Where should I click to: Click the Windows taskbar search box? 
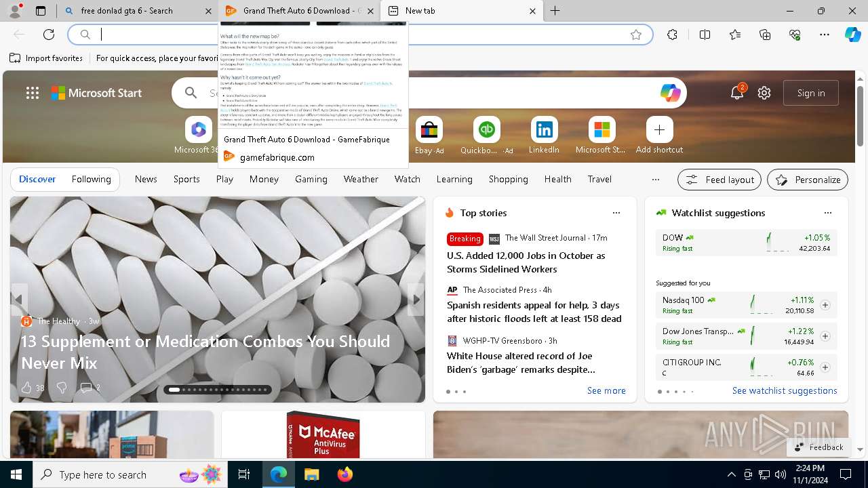click(x=130, y=474)
